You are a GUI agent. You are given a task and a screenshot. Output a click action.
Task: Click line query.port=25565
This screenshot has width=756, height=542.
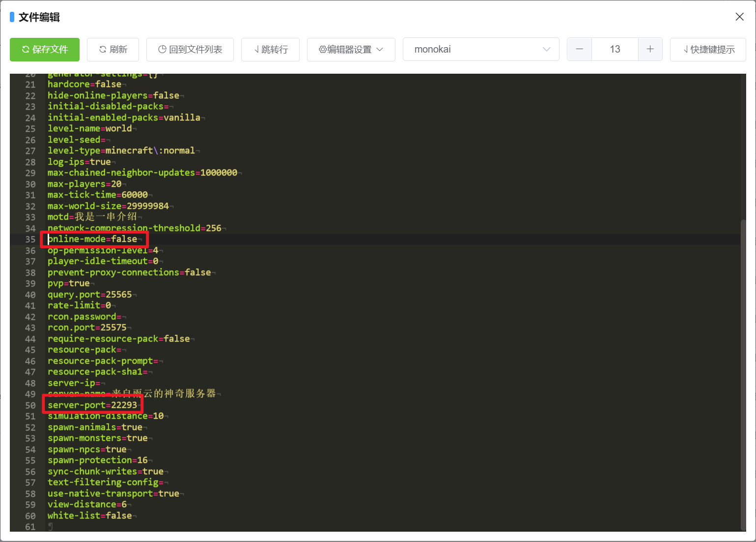tap(90, 295)
